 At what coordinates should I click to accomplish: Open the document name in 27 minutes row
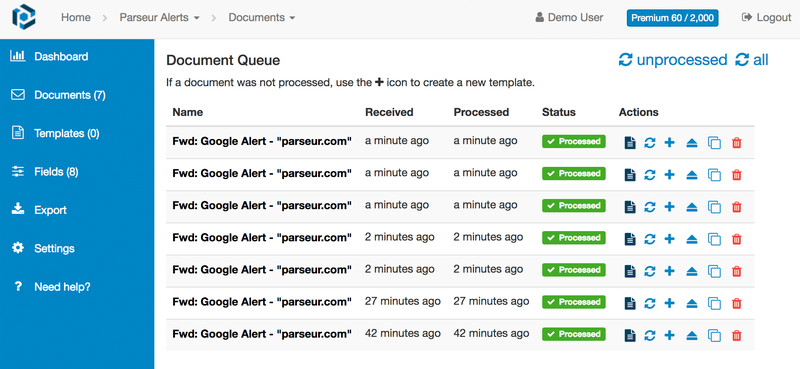click(x=262, y=302)
